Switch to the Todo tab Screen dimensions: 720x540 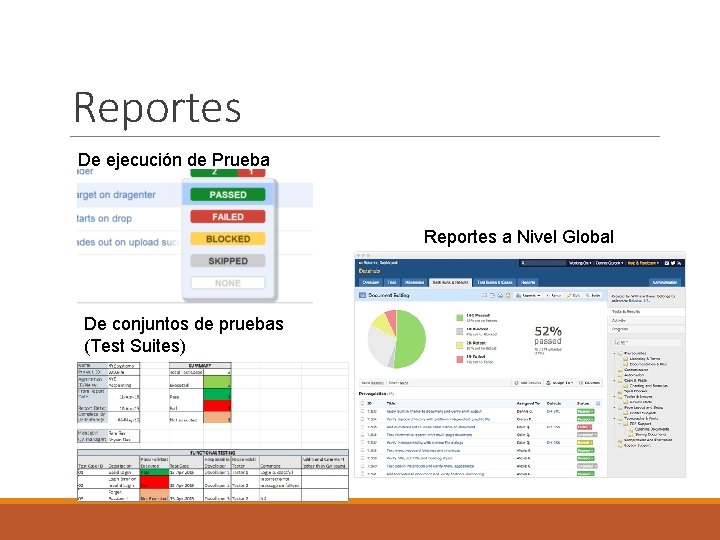[392, 282]
